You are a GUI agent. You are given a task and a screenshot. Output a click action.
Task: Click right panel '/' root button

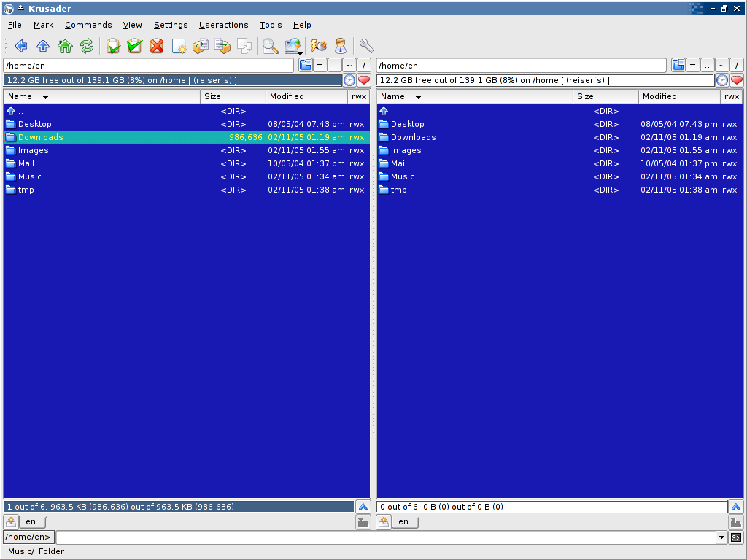(x=737, y=65)
